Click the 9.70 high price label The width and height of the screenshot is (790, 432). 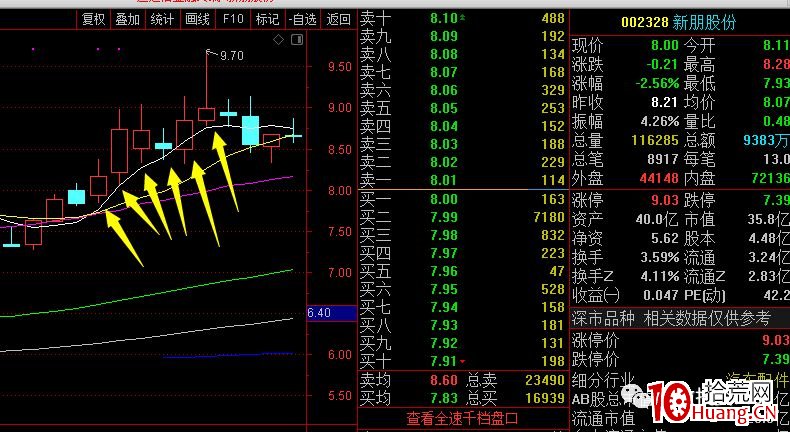pyautogui.click(x=232, y=56)
